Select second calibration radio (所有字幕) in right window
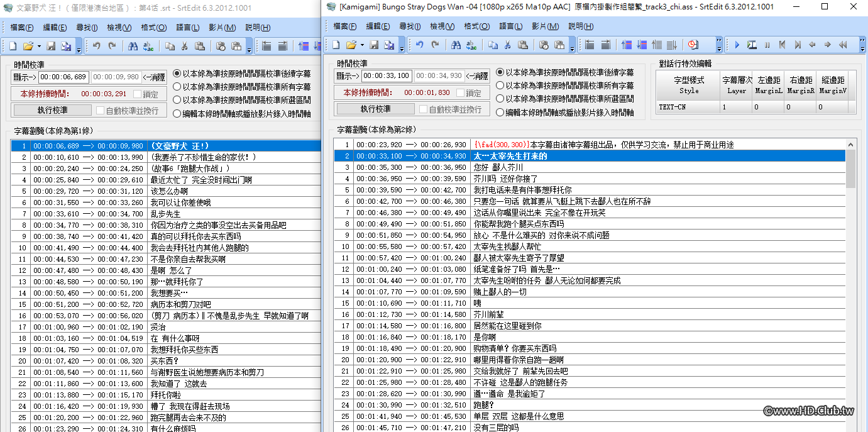 tap(500, 86)
